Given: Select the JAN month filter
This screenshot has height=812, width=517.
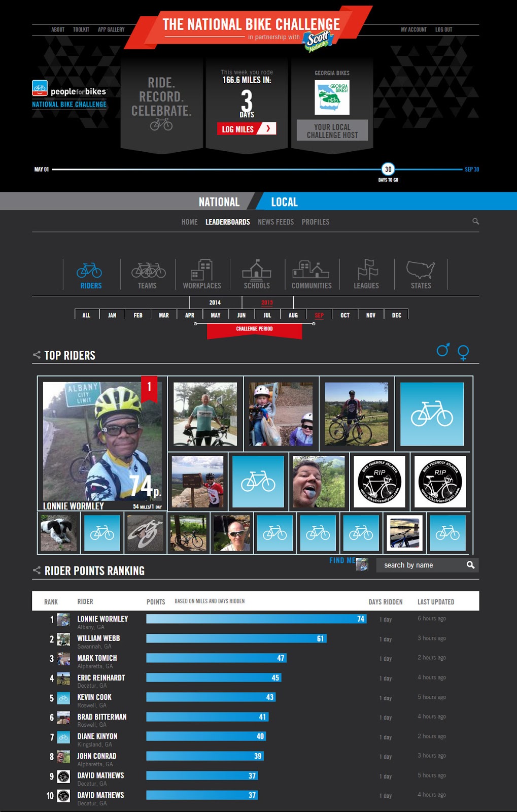Looking at the screenshot, I should tap(112, 315).
